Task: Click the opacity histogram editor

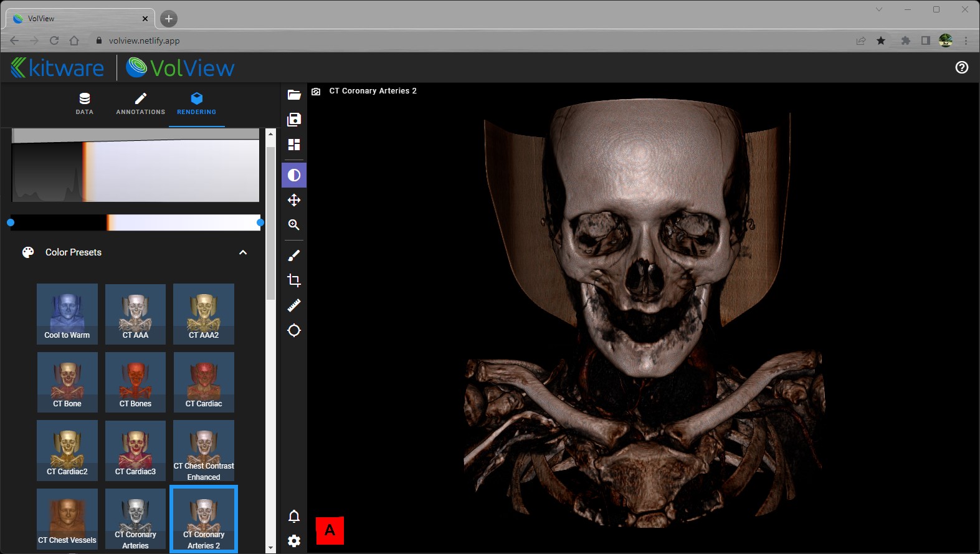Action: 135,165
